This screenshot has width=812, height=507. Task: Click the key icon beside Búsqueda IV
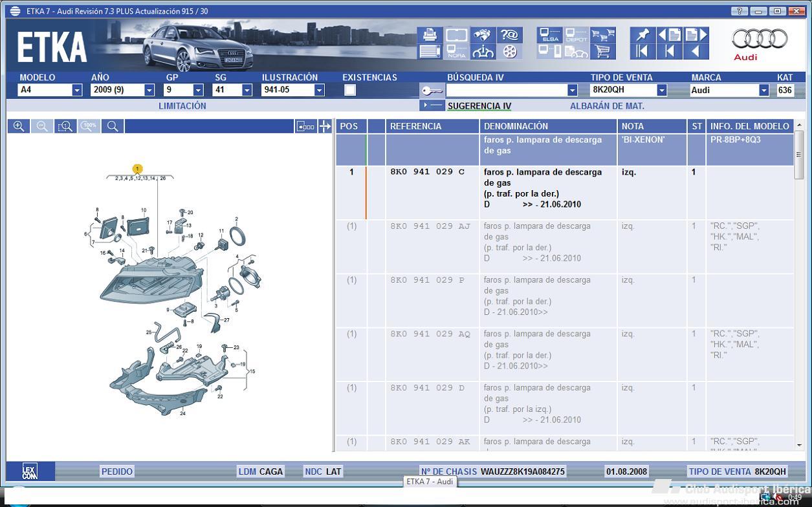[x=432, y=91]
